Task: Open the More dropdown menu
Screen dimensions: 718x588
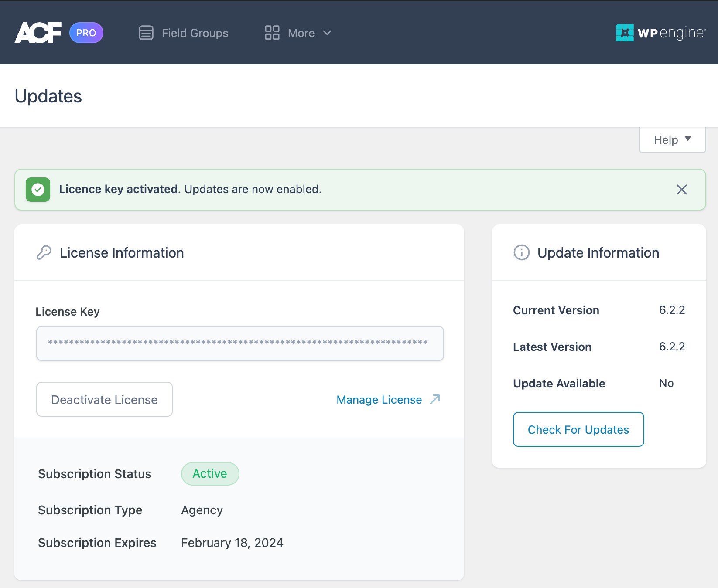Action: pos(301,33)
